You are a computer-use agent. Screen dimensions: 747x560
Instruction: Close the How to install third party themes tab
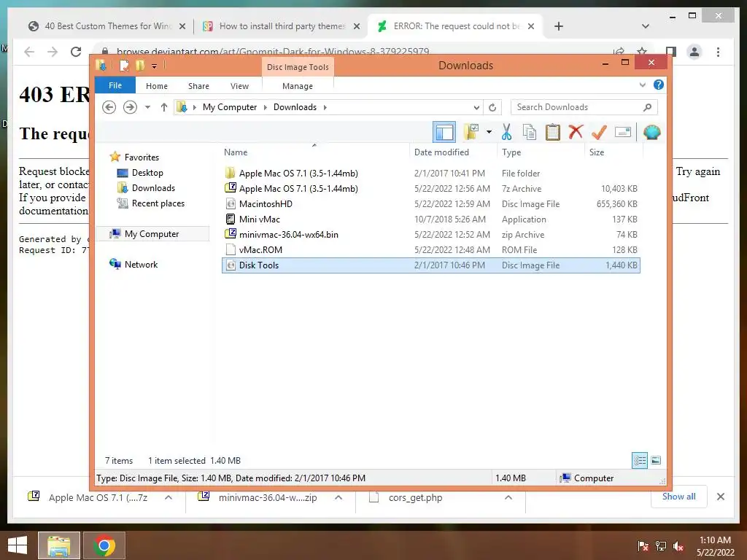[356, 27]
